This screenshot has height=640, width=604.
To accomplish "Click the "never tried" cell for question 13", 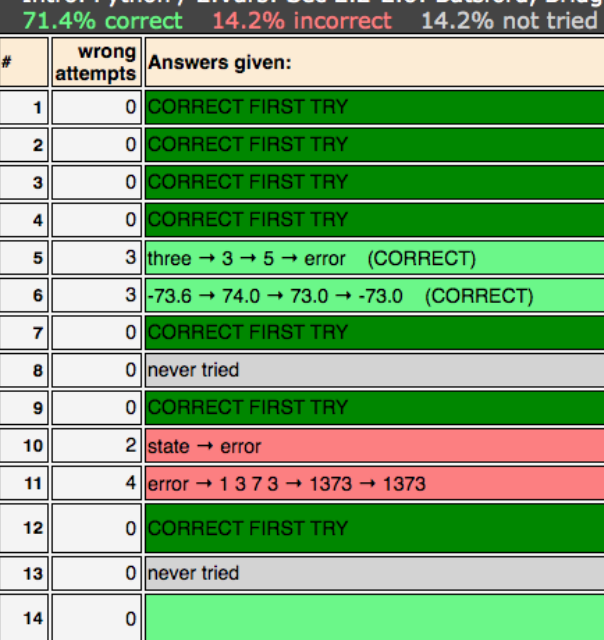I will [374, 573].
